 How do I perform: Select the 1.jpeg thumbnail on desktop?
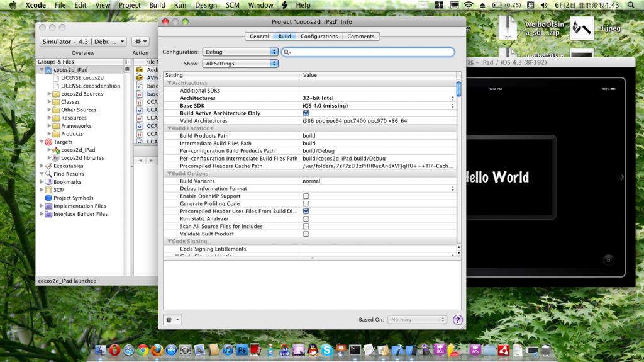(x=582, y=28)
